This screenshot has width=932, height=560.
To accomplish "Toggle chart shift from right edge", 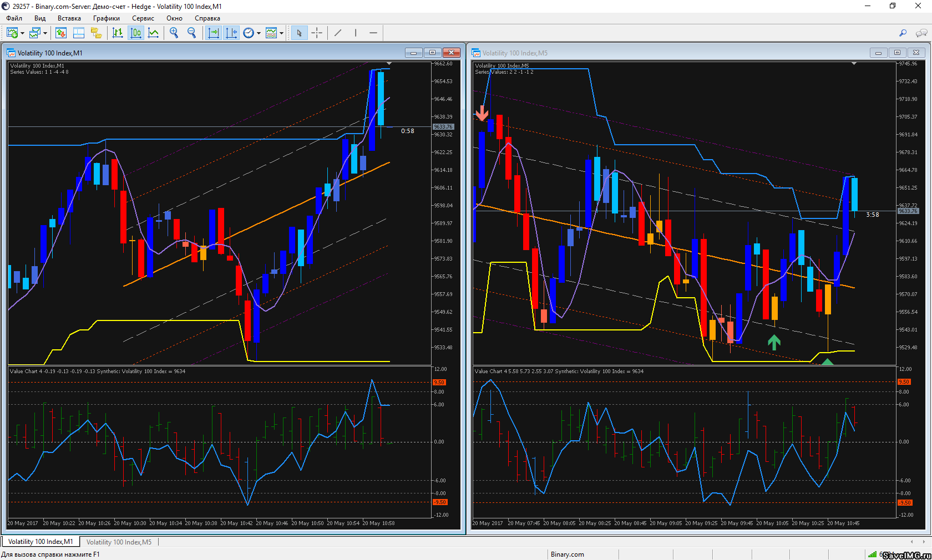I will pyautogui.click(x=231, y=33).
